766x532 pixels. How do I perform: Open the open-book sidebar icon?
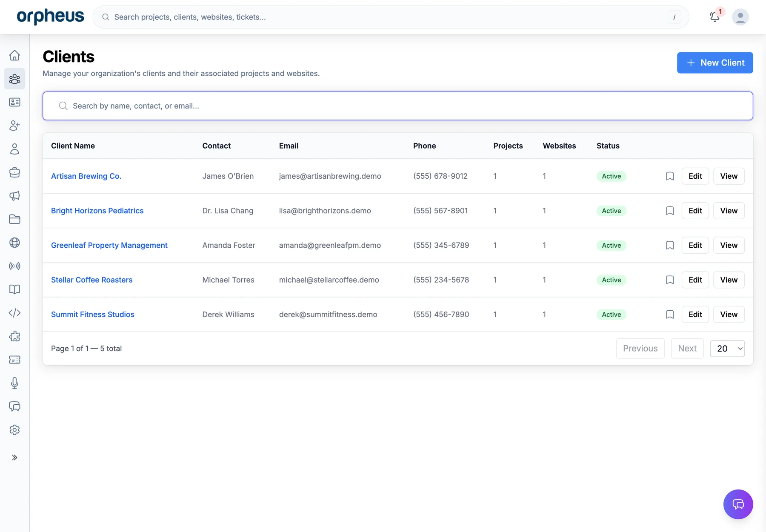point(14,289)
